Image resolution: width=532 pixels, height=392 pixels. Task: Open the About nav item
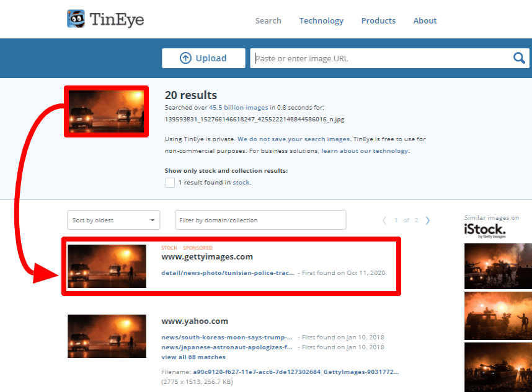pos(425,20)
